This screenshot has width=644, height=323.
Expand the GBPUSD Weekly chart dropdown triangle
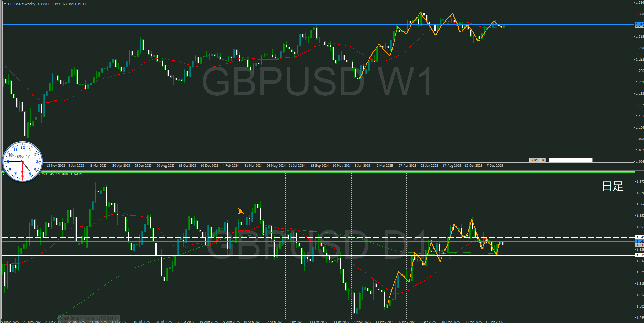5,4
